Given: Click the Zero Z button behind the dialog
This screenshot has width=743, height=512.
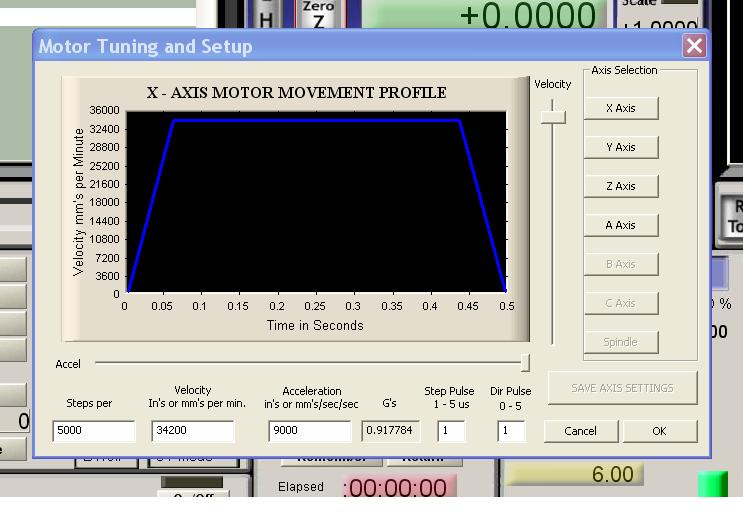Looking at the screenshot, I should (320, 14).
